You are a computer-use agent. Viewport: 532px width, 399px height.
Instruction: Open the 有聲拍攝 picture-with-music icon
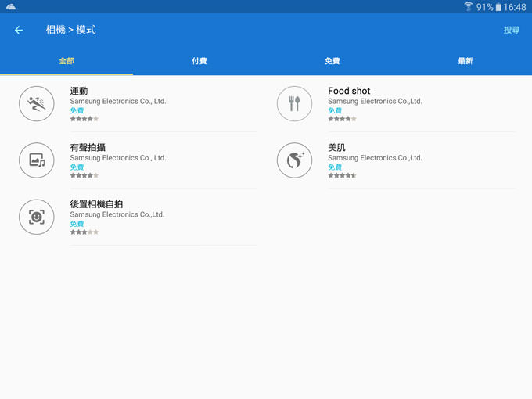37,160
